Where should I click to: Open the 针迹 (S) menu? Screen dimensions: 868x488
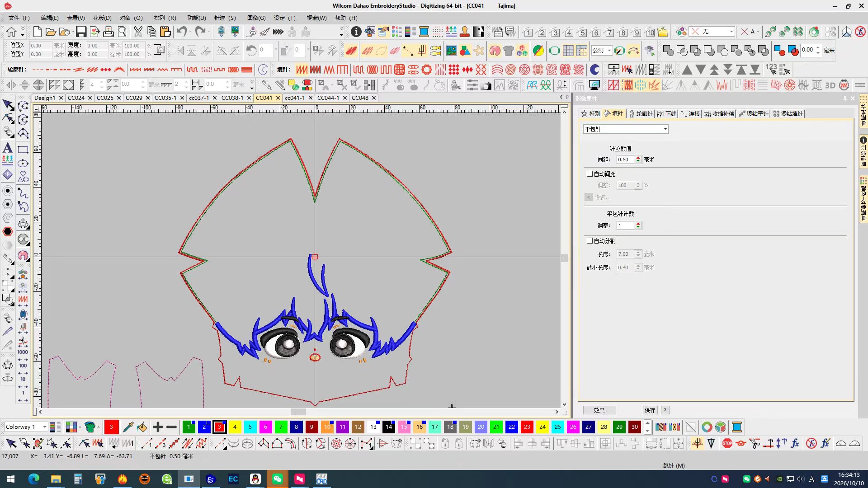point(225,18)
